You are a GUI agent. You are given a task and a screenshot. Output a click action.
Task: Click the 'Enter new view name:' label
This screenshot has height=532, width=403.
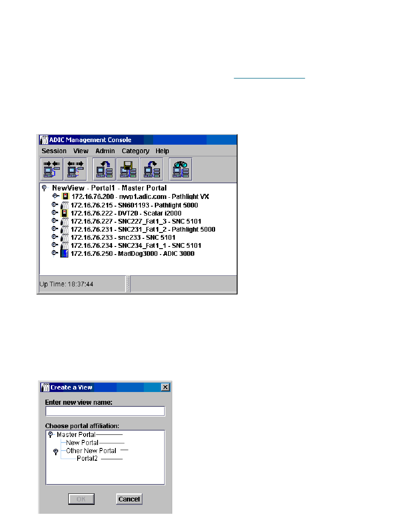tap(79, 402)
